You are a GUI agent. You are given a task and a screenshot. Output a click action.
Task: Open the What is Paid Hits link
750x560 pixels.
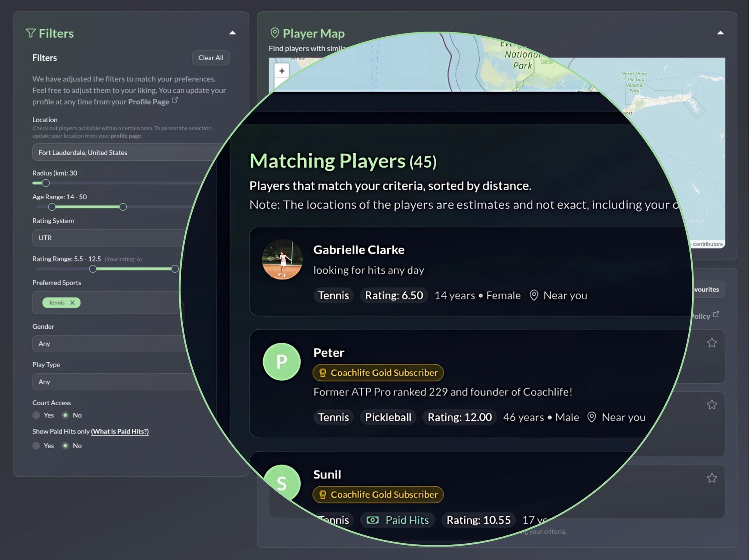click(x=120, y=431)
